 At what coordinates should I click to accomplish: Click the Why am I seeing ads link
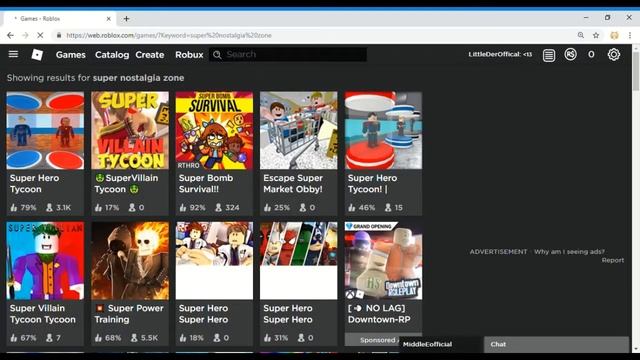click(x=569, y=252)
